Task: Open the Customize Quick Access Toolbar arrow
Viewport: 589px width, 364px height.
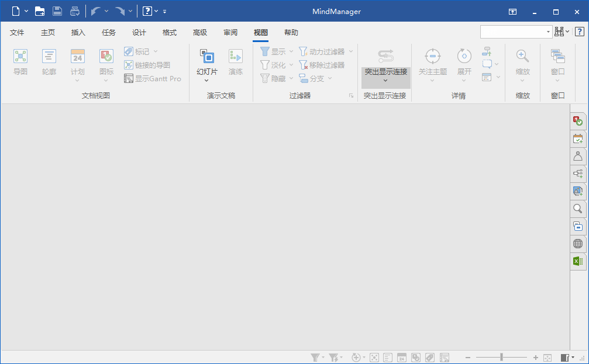Action: [x=164, y=12]
